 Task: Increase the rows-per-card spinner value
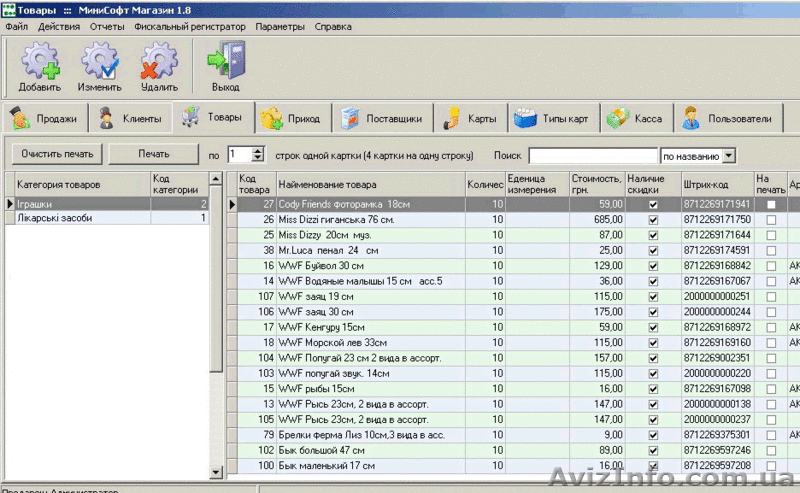258,151
